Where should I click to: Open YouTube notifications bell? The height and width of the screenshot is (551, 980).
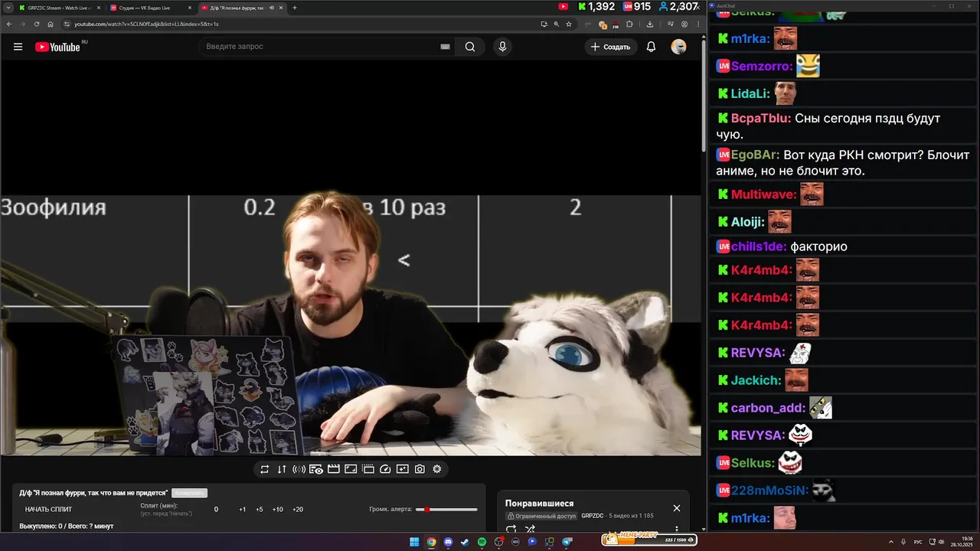[651, 47]
